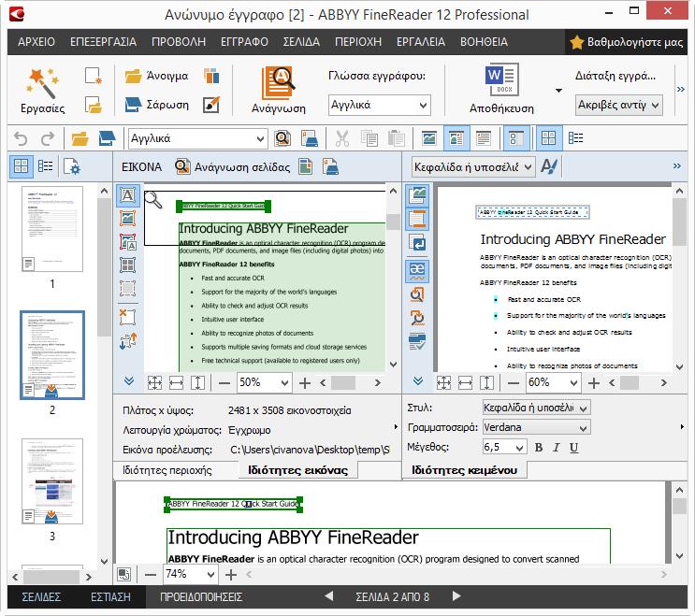Viewport: 695px width, 616px height.
Task: Toggle bold B formatting
Action: point(539,447)
